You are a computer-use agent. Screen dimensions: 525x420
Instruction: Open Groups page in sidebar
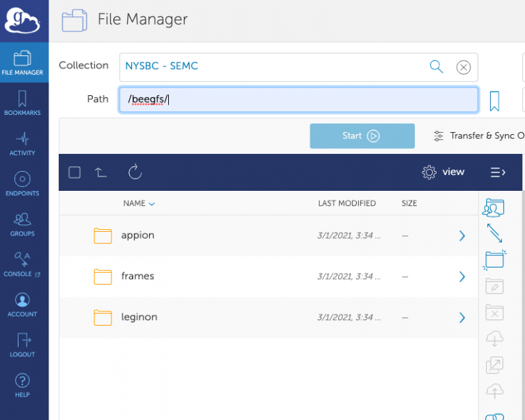coord(23,224)
